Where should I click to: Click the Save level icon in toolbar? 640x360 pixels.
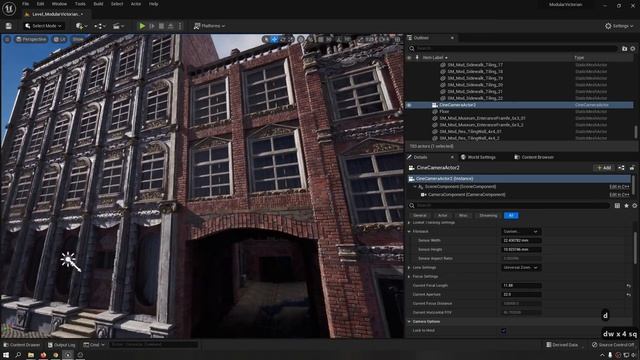click(9, 26)
